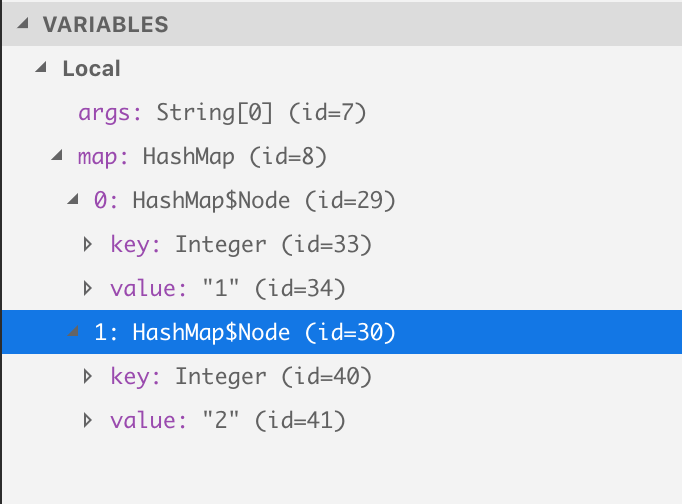Collapse the Local scope triangle

pos(41,69)
